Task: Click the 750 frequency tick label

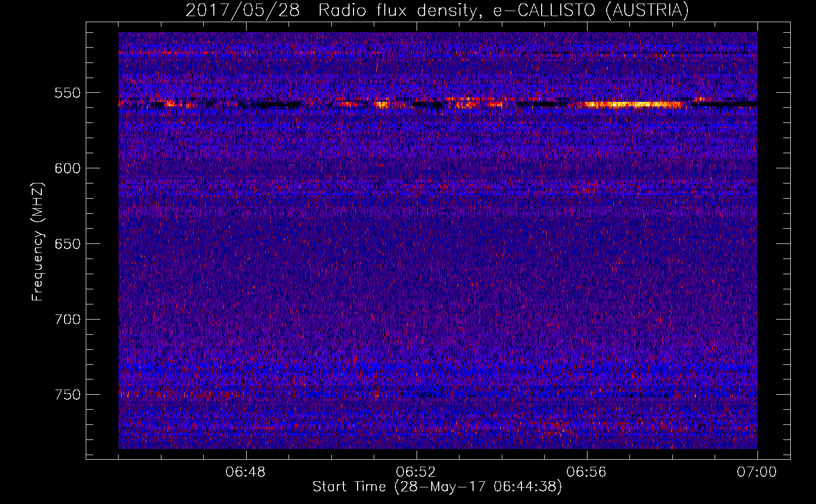Action: coord(68,395)
